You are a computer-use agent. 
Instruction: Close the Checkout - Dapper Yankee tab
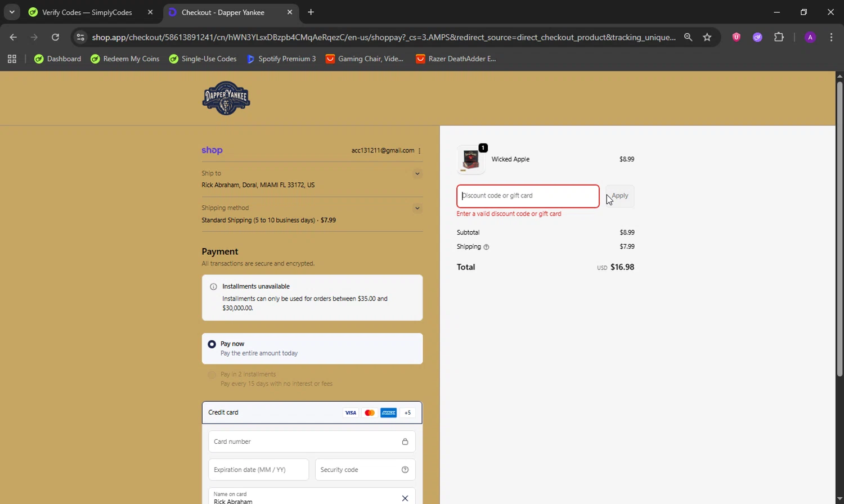(x=290, y=12)
